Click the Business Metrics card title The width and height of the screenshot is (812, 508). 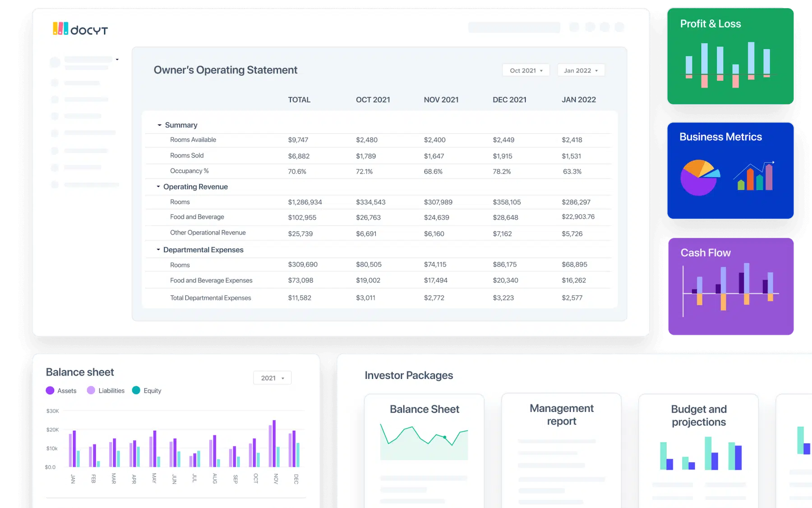pos(720,137)
